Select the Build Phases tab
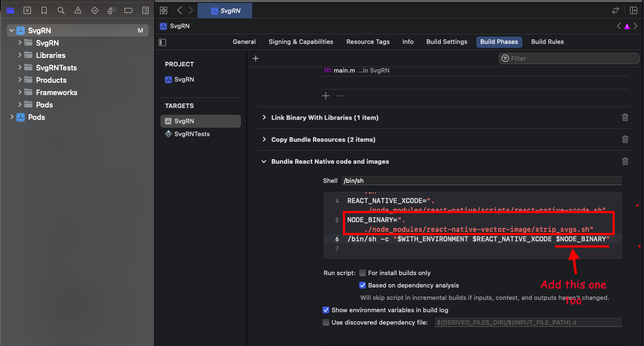The image size is (644, 346). pyautogui.click(x=499, y=42)
